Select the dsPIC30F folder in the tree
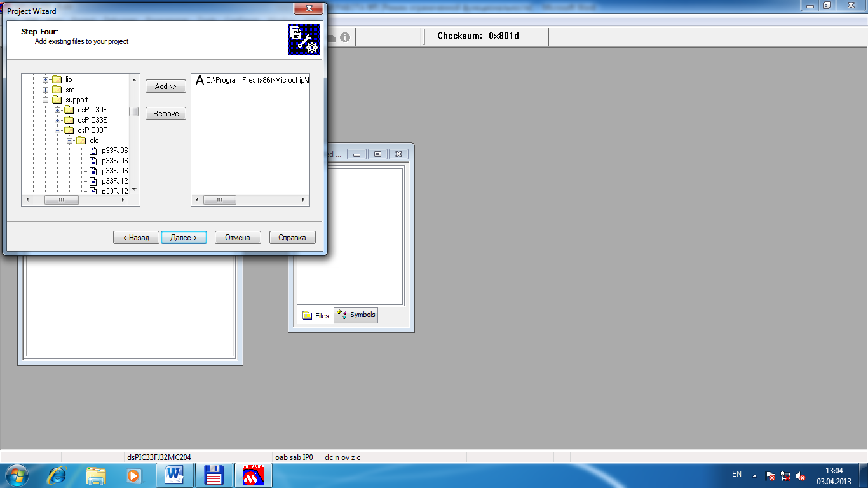The image size is (868, 488). coord(92,110)
